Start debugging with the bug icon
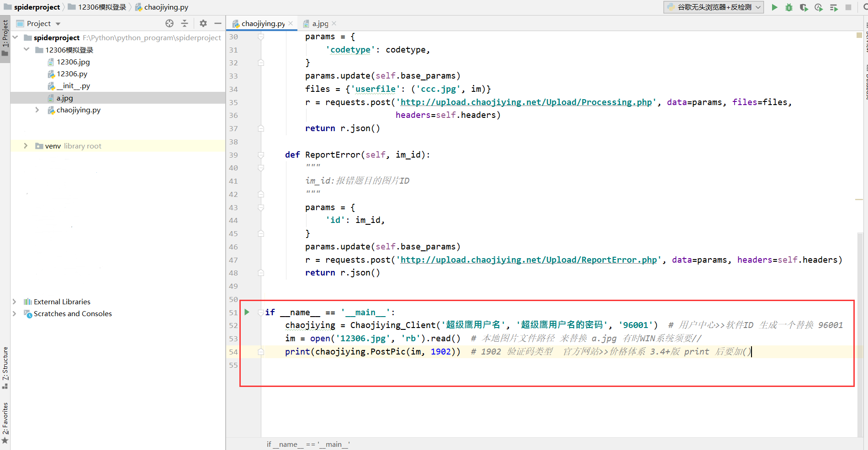The height and width of the screenshot is (450, 868). 789,7
